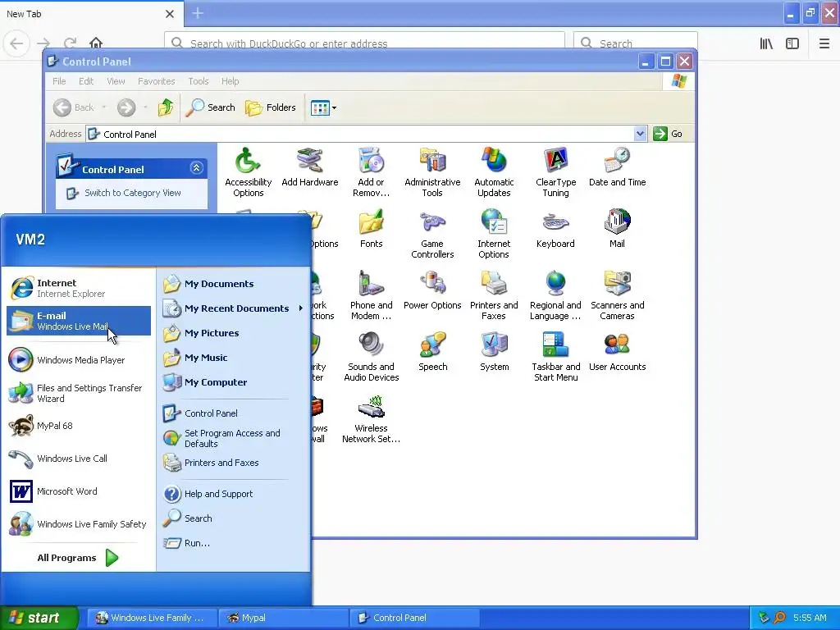Open Sounds and Audio Devices icon
The width and height of the screenshot is (840, 630).
[x=371, y=357]
